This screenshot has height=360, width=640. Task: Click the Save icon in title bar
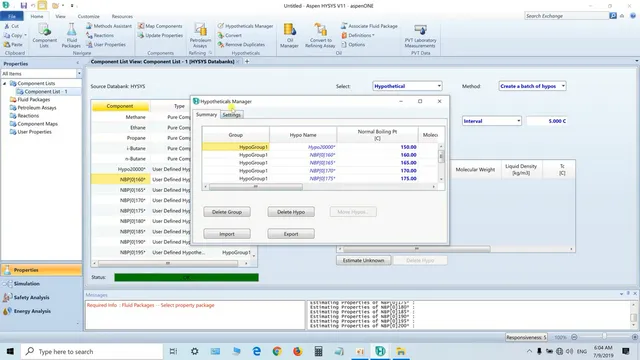tap(23, 6)
